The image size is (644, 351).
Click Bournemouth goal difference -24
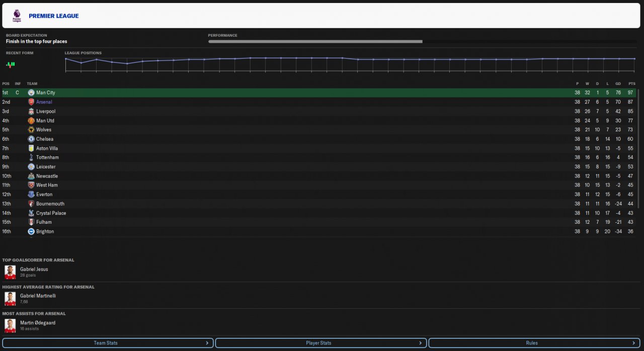click(x=617, y=204)
